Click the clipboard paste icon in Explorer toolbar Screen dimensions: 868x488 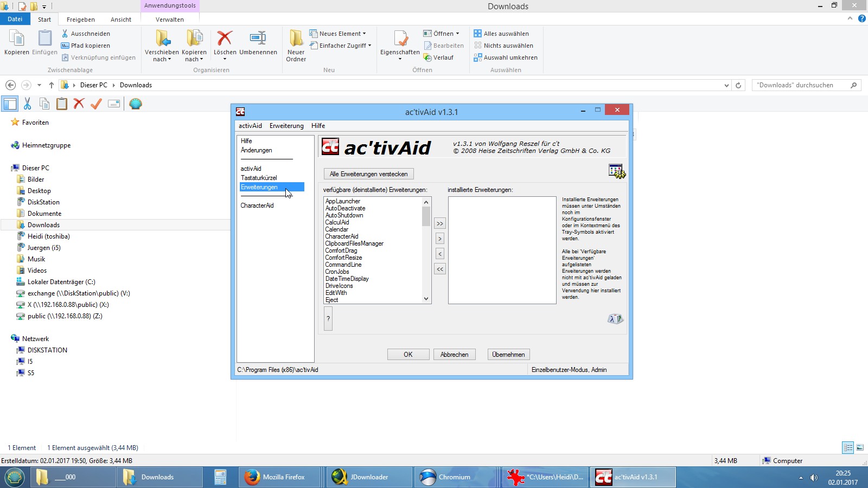point(62,104)
